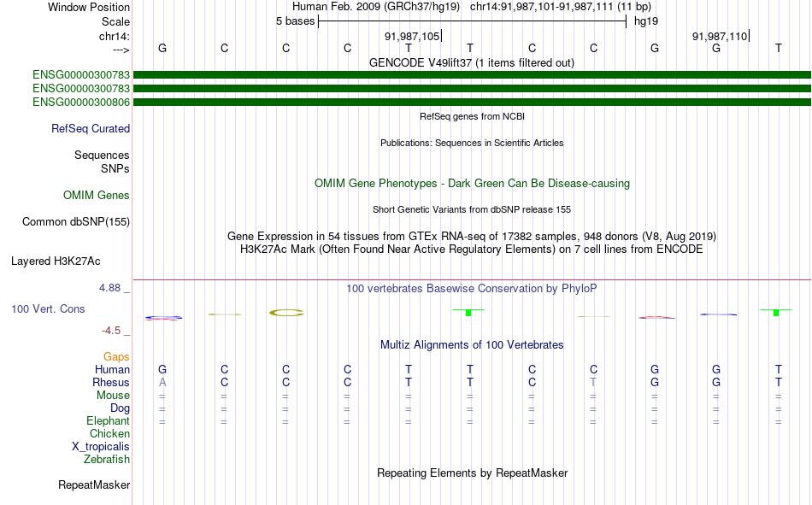Open the 100 Vert. Cons track label
Viewport: 812px width, 505px height.
pos(48,308)
